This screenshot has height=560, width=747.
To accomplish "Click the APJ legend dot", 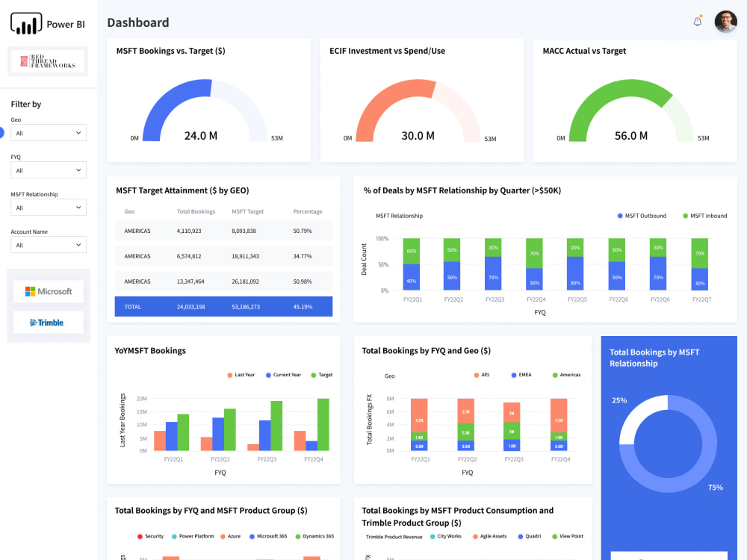I will point(477,375).
